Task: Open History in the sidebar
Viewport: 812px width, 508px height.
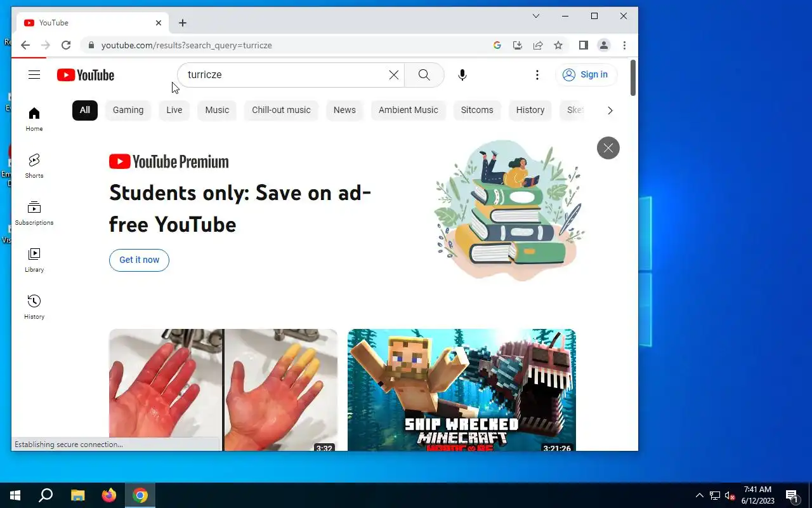Action: tap(34, 307)
